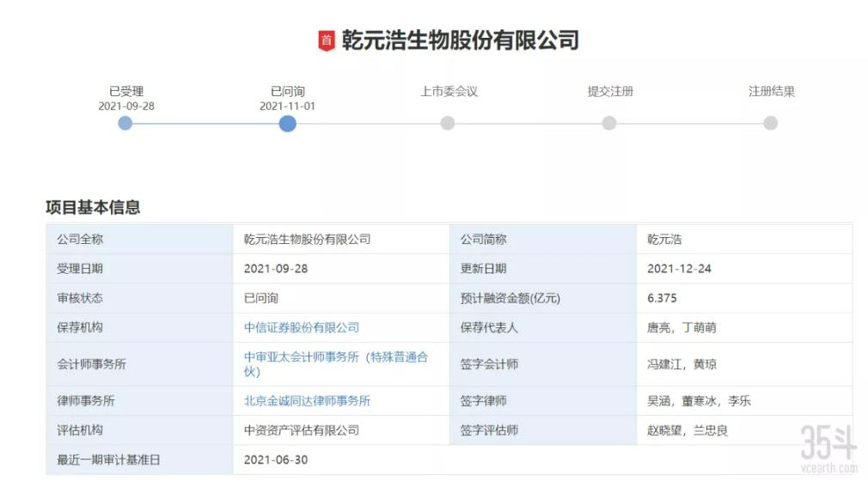Image resolution: width=868 pixels, height=493 pixels.
Task: Click the 受理日期 label cell
Action: pos(139,268)
